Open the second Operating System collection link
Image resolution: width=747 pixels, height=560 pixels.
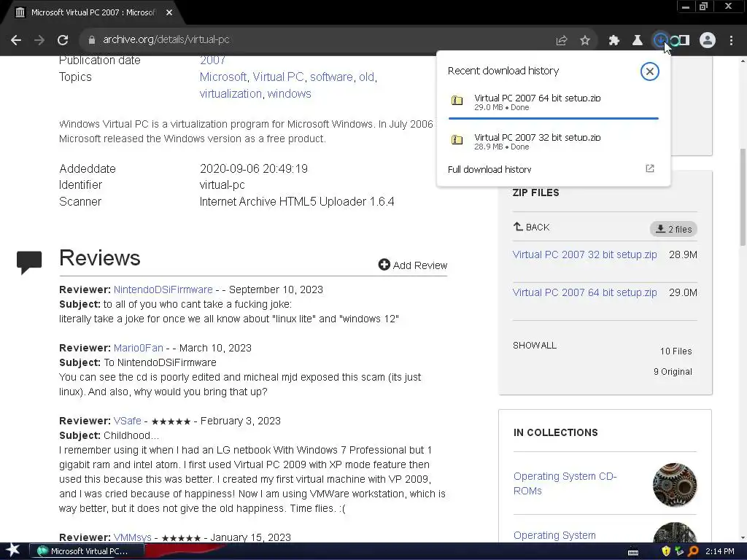554,535
